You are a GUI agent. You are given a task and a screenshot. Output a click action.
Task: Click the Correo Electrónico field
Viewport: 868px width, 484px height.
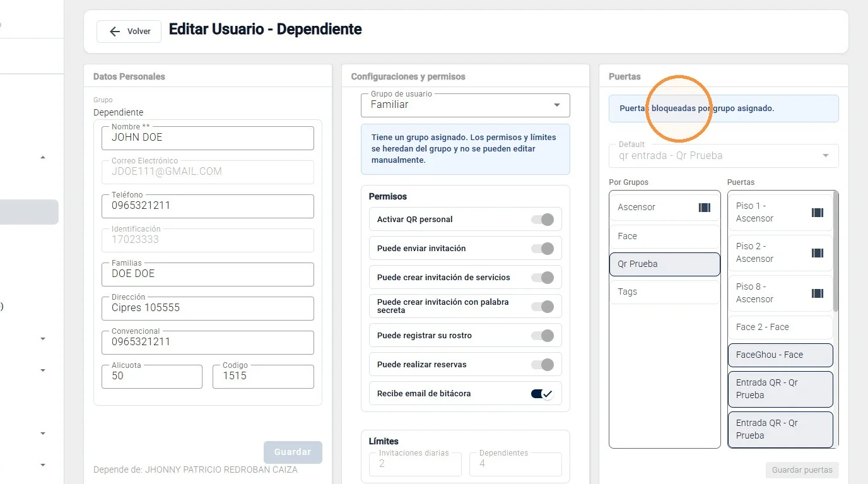(x=208, y=172)
